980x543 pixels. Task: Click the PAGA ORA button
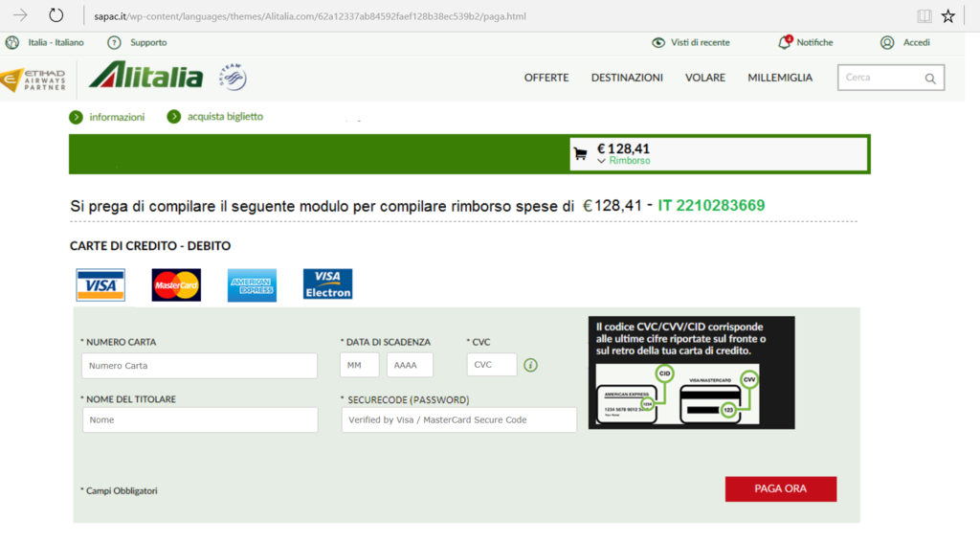pyautogui.click(x=781, y=489)
